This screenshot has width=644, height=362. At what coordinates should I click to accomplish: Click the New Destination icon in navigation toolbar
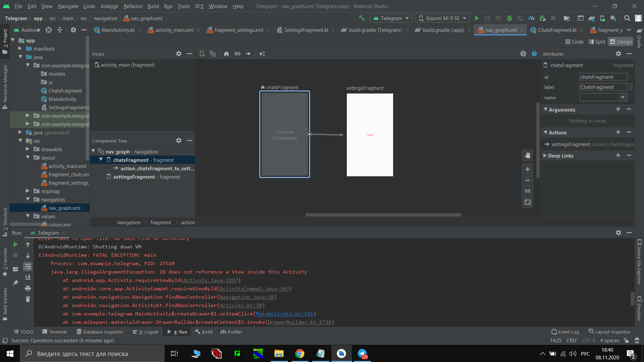[x=202, y=54]
